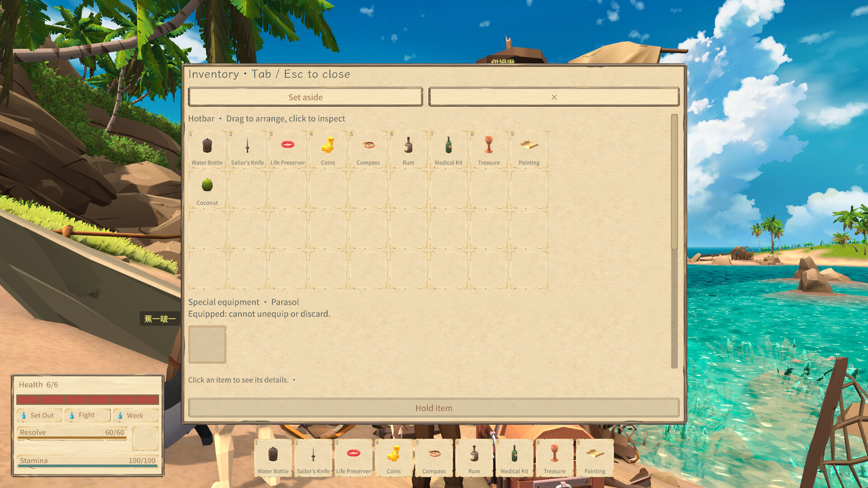Click the inventory panel scrollbar
868x488 pixels.
click(x=675, y=182)
